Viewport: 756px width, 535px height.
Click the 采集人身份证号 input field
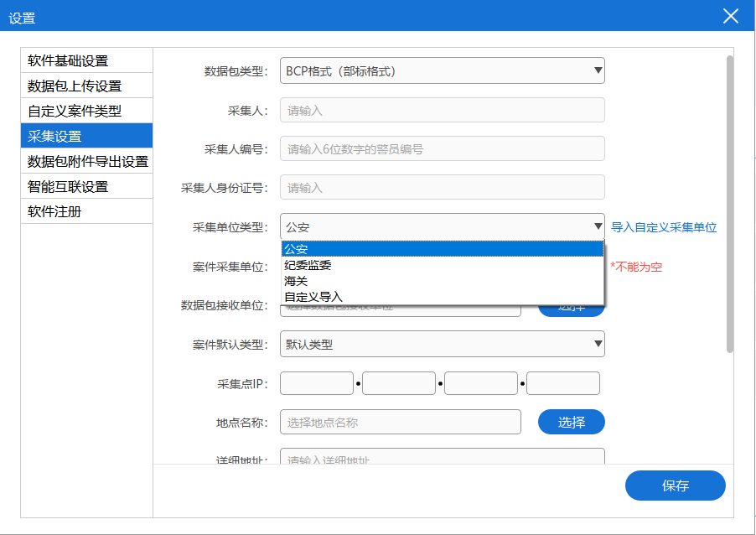(442, 188)
